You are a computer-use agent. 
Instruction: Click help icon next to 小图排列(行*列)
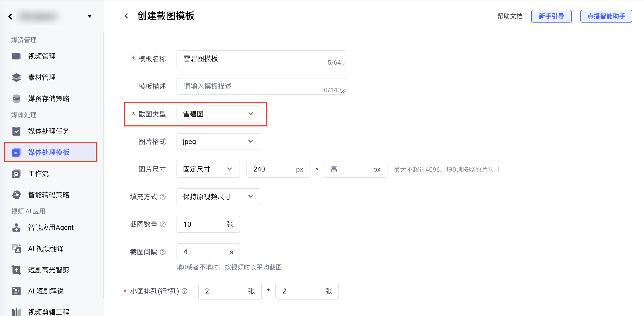click(185, 291)
